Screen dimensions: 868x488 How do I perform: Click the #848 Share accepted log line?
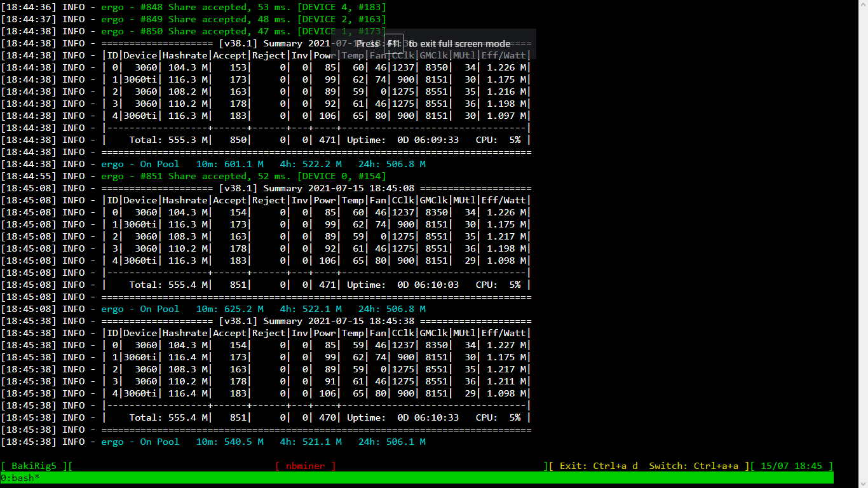pos(243,7)
